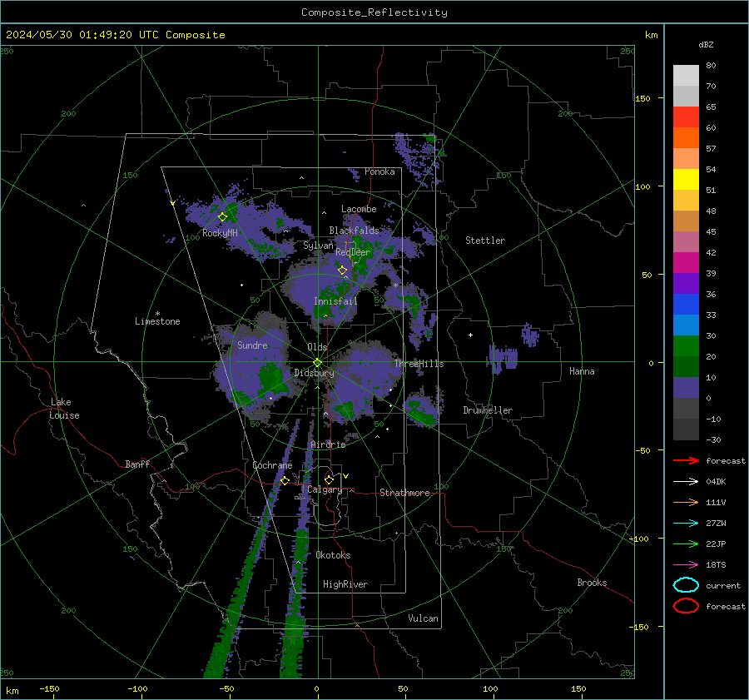Click the dBZ legend heading
Viewport: 749px width, 700px height.
coord(706,44)
